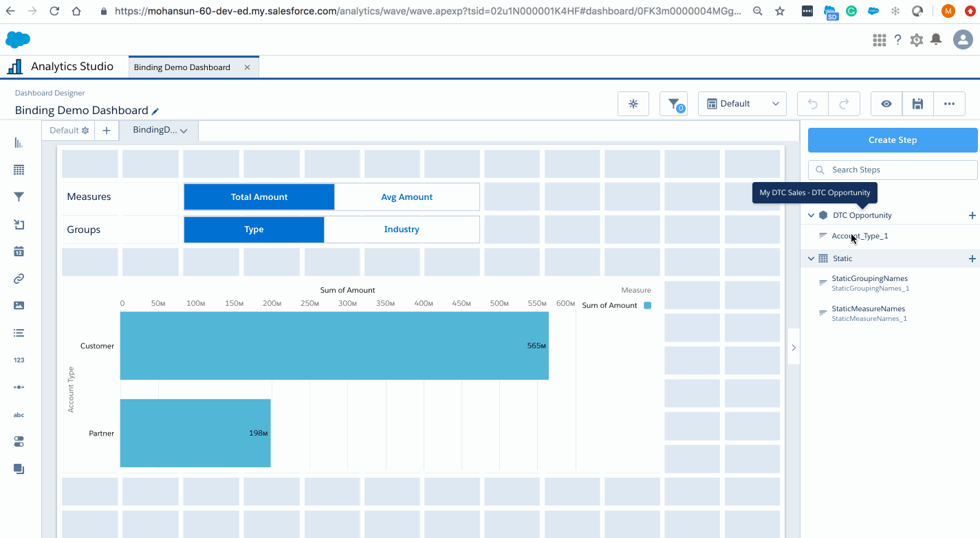Close the Binding Demo Dashboard tab
980x538 pixels.
248,67
